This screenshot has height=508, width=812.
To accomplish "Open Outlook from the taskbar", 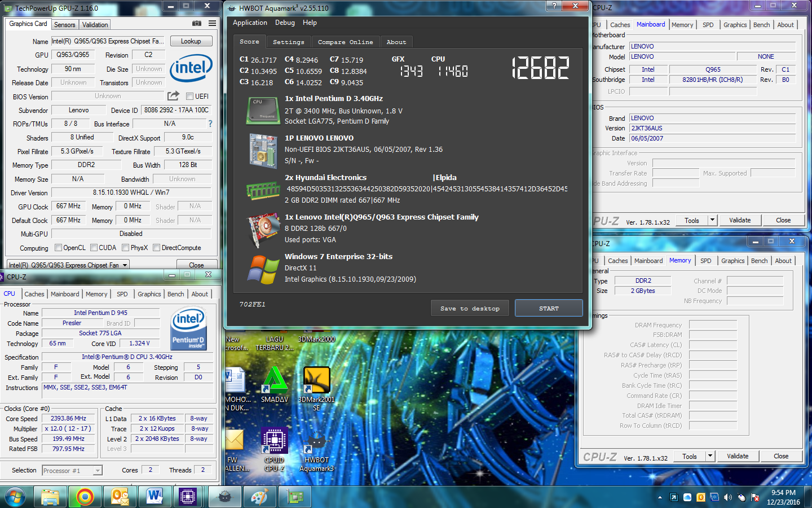I will click(x=120, y=497).
